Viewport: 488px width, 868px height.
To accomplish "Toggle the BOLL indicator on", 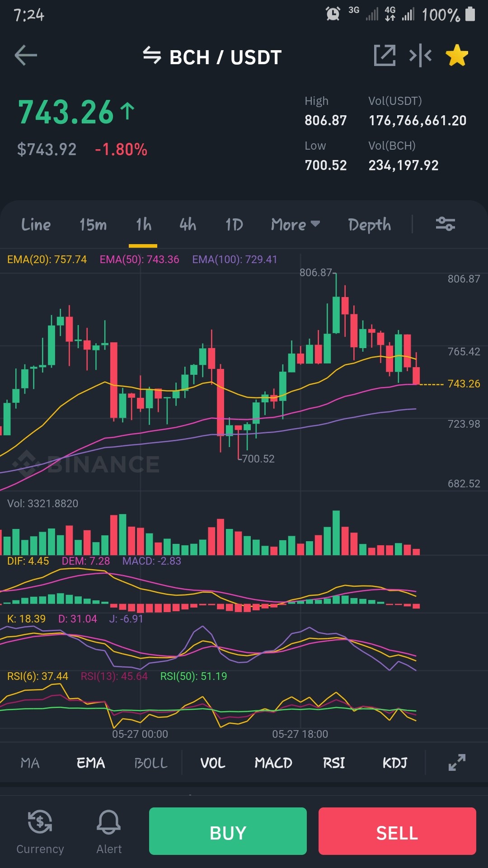I will pyautogui.click(x=151, y=763).
